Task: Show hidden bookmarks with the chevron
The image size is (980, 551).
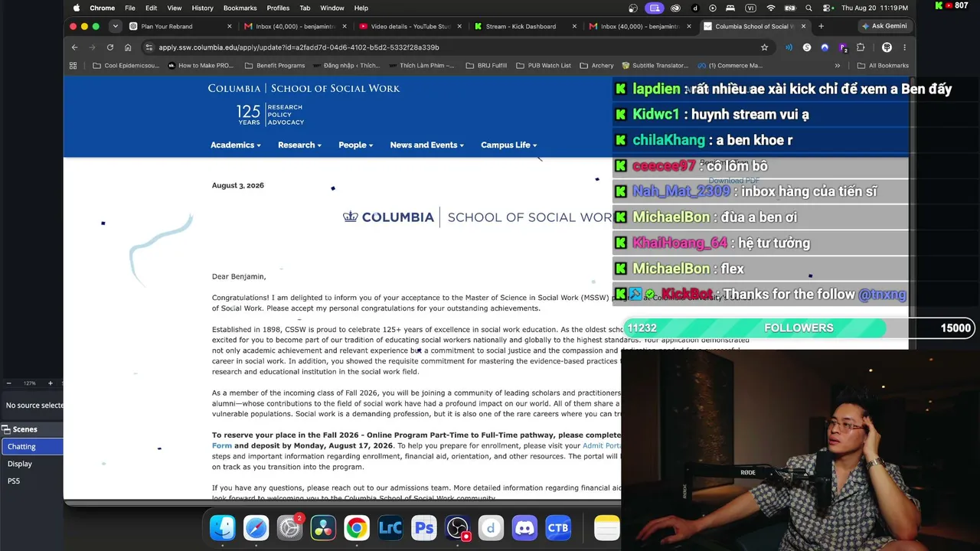Action: (838, 66)
